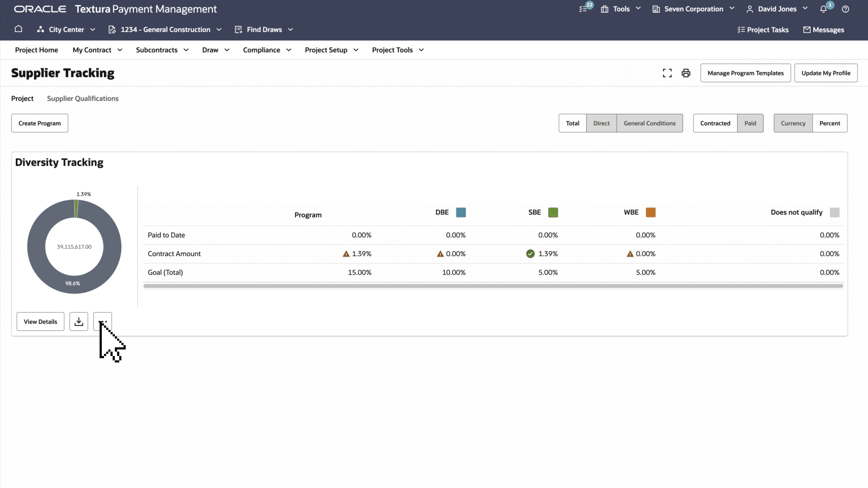Click the download icon next to View Details
The width and height of the screenshot is (868, 488).
coord(79,322)
